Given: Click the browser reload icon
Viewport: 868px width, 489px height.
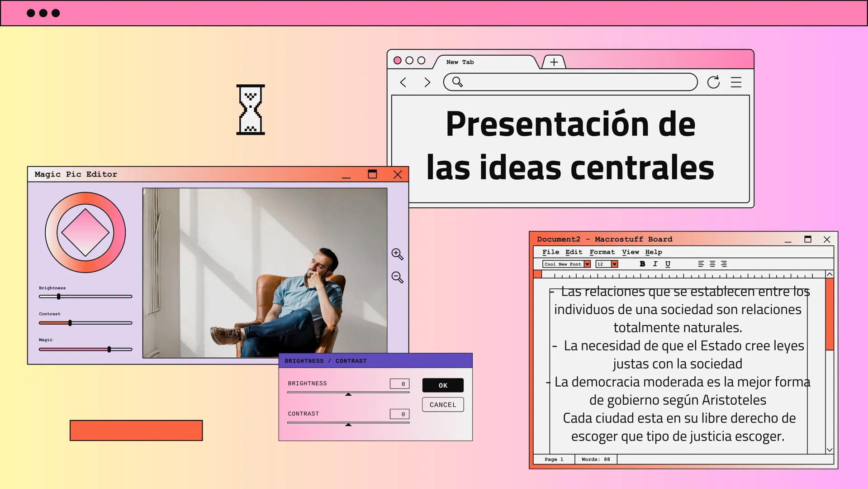Looking at the screenshot, I should tap(713, 82).
